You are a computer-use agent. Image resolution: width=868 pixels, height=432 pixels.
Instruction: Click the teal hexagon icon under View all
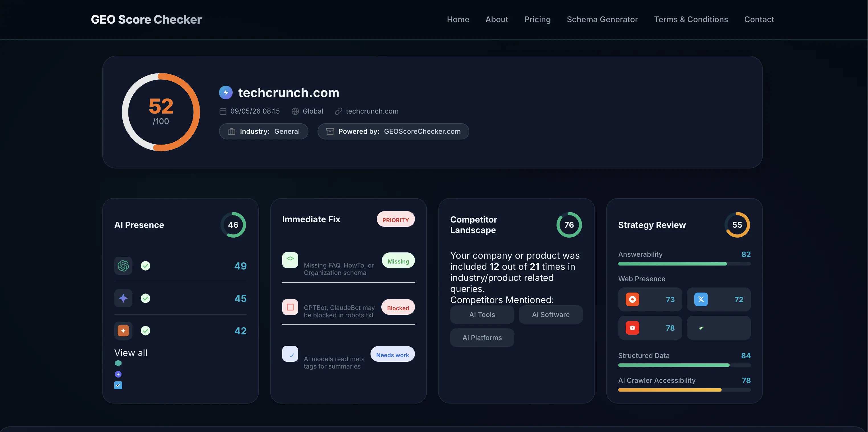(x=118, y=363)
